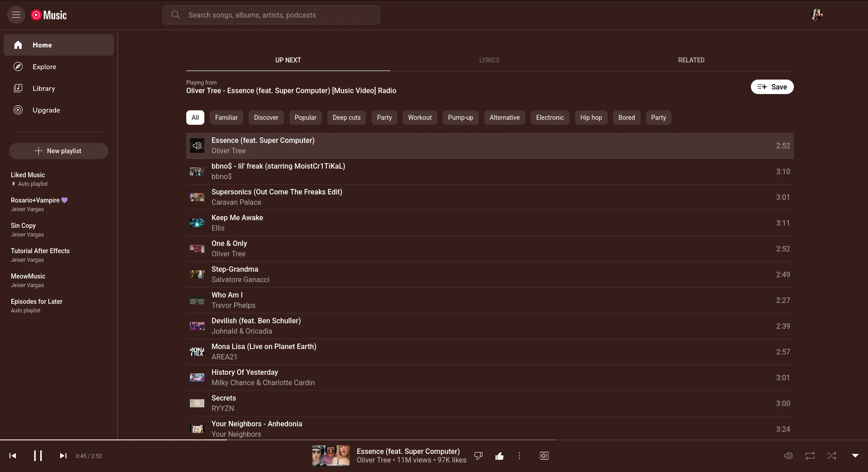Select the Workout filter chip
The image size is (868, 472).
tap(420, 118)
